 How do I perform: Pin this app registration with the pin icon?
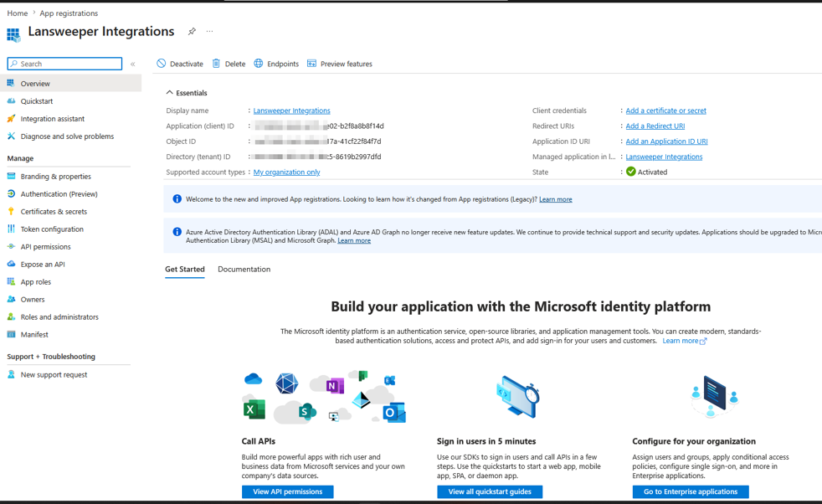pos(192,32)
